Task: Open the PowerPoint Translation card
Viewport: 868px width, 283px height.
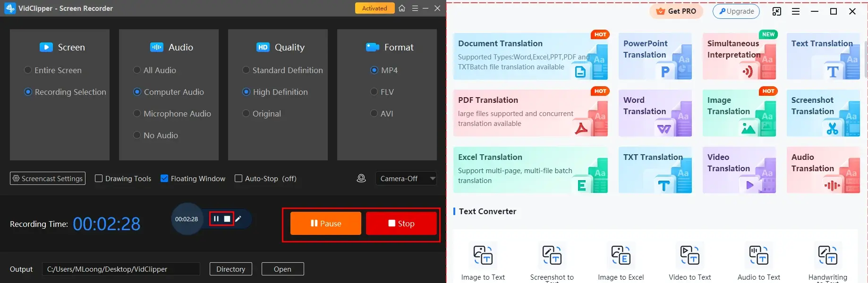Action: pyautogui.click(x=655, y=56)
